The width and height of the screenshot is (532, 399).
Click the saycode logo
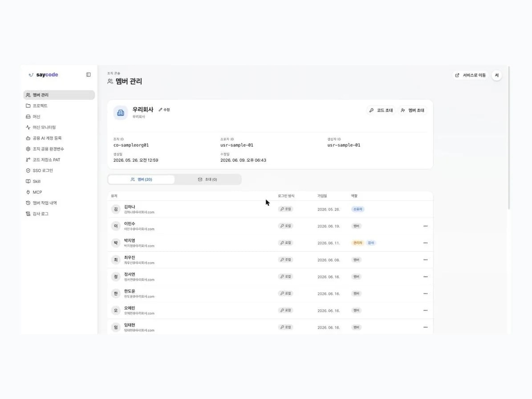(44, 75)
